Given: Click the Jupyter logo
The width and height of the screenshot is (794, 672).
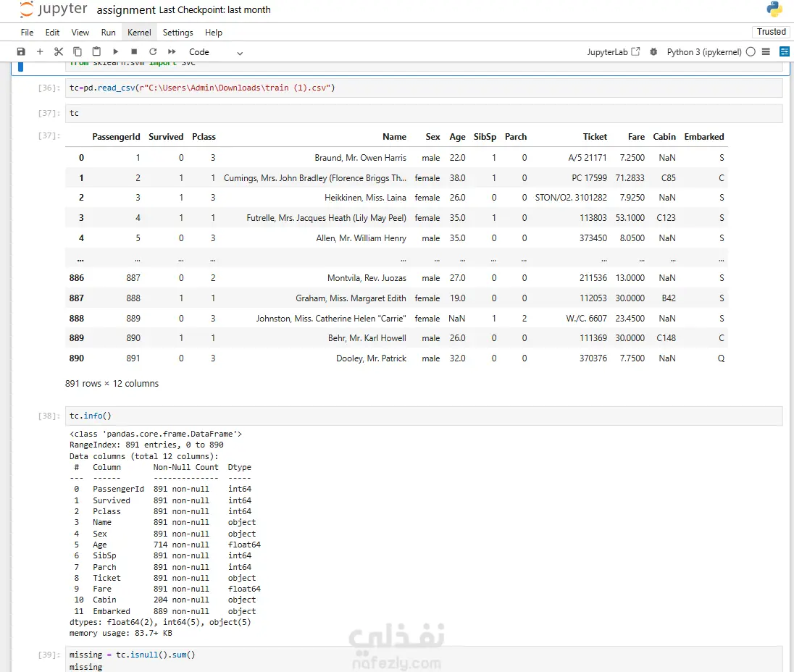Looking at the screenshot, I should click(53, 9).
